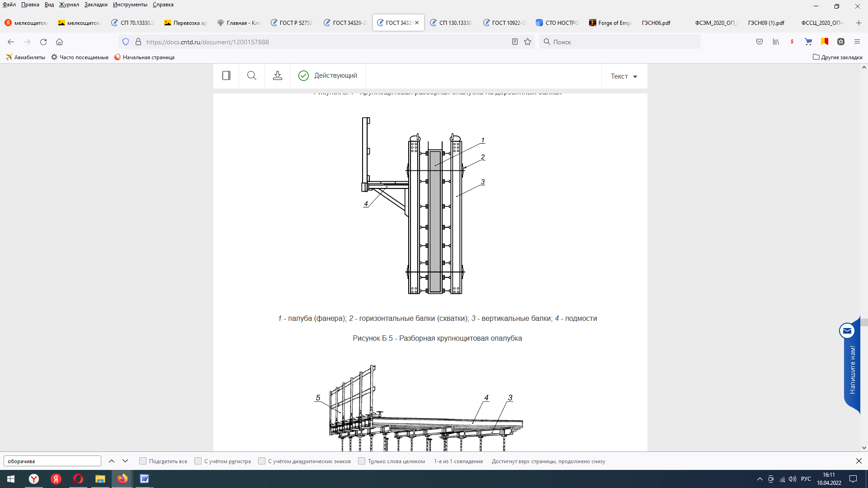Check Только слова целиком
This screenshot has width=868, height=488.
pyautogui.click(x=362, y=461)
